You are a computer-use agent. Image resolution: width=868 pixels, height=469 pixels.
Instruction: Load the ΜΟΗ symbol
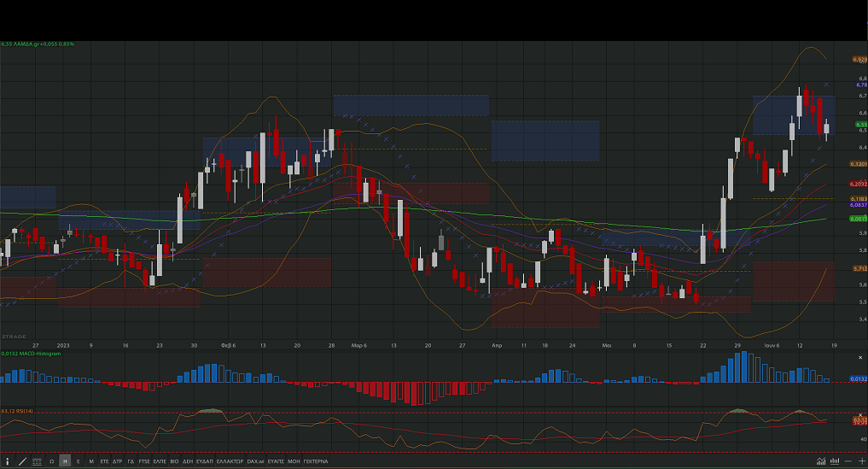point(294,461)
